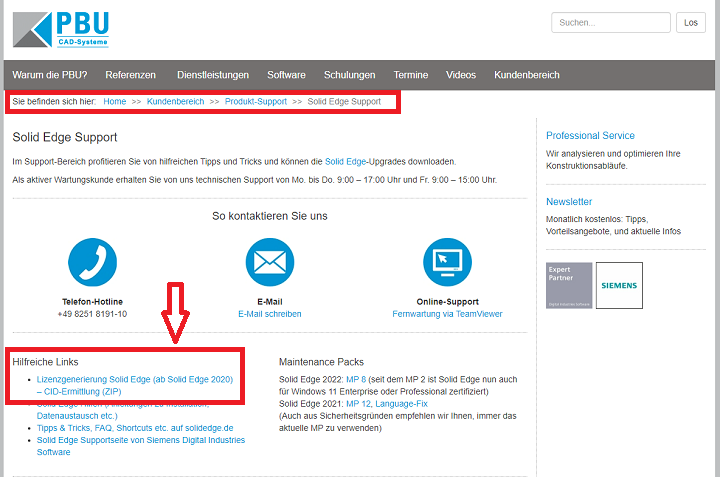720x477 pixels.
Task: Open 'Tipps & Tricks, FAQ, Shortcuts' link
Action: (135, 428)
